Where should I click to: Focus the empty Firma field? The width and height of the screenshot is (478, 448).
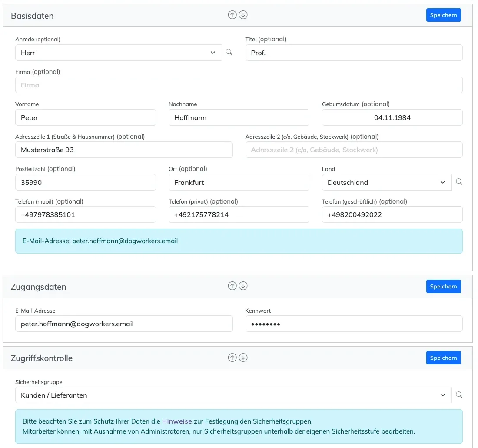coord(239,85)
